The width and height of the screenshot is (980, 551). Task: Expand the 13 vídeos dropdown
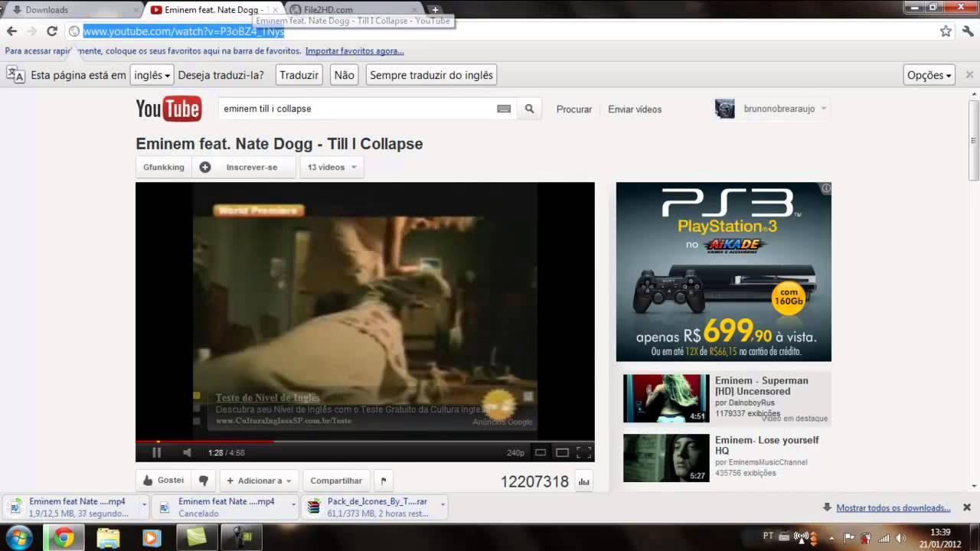point(332,167)
